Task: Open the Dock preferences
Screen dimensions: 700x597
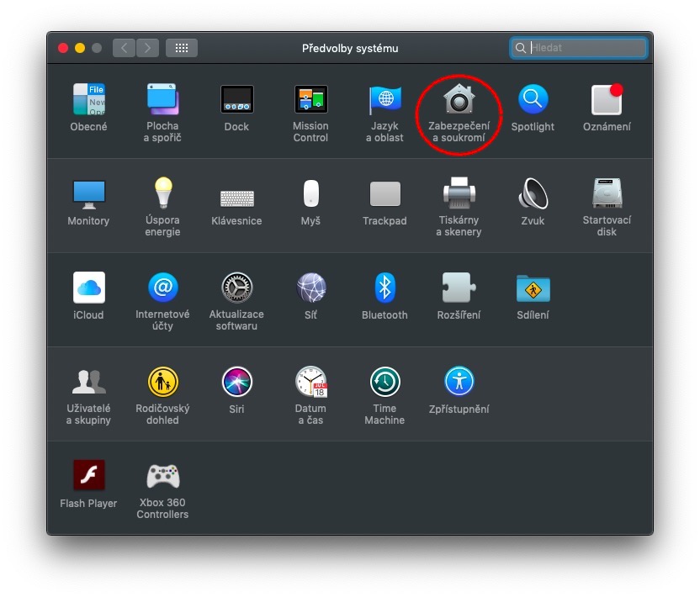Action: click(236, 101)
